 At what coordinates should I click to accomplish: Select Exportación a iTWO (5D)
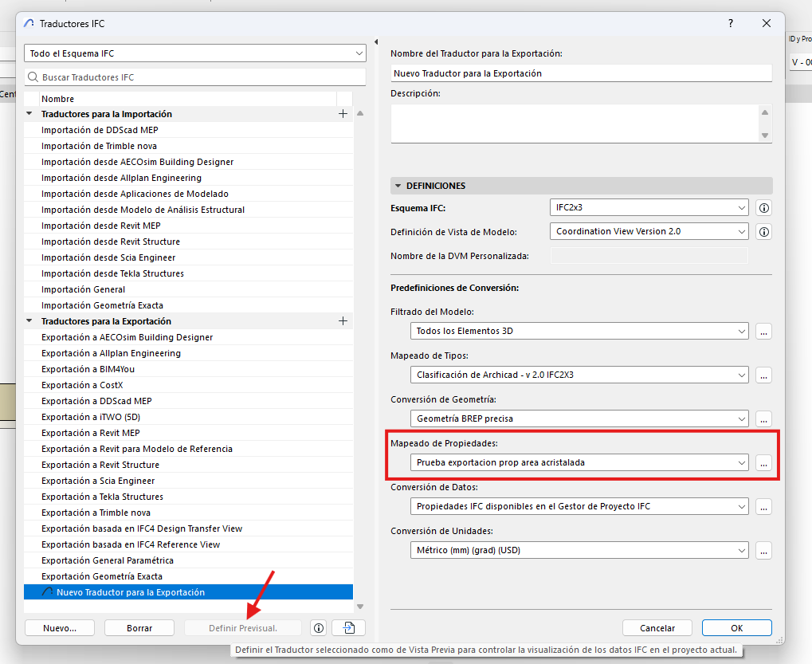[x=189, y=417]
